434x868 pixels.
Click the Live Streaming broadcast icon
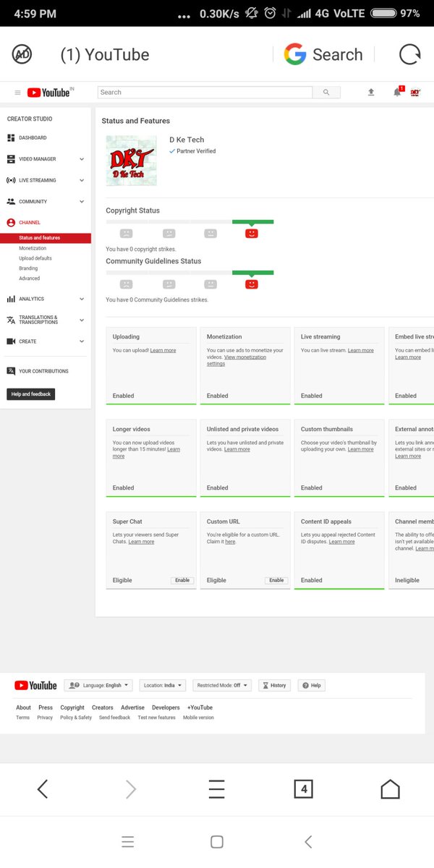click(x=11, y=180)
